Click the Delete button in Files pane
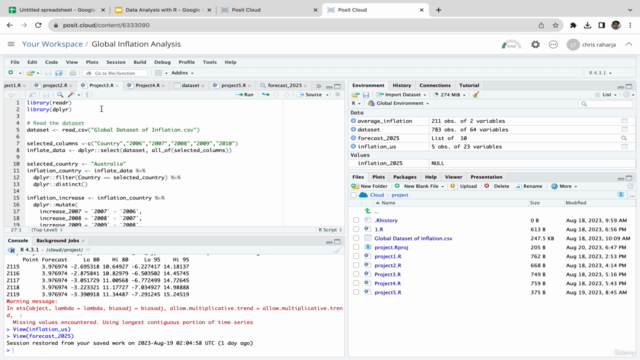Image resolution: width=640 pixels, height=360 pixels. coord(497,186)
